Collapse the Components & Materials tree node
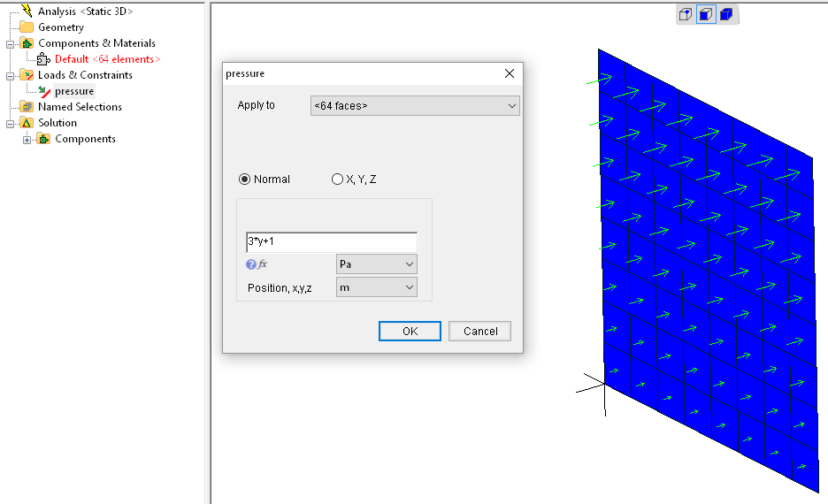This screenshot has height=504, width=828. (x=10, y=44)
